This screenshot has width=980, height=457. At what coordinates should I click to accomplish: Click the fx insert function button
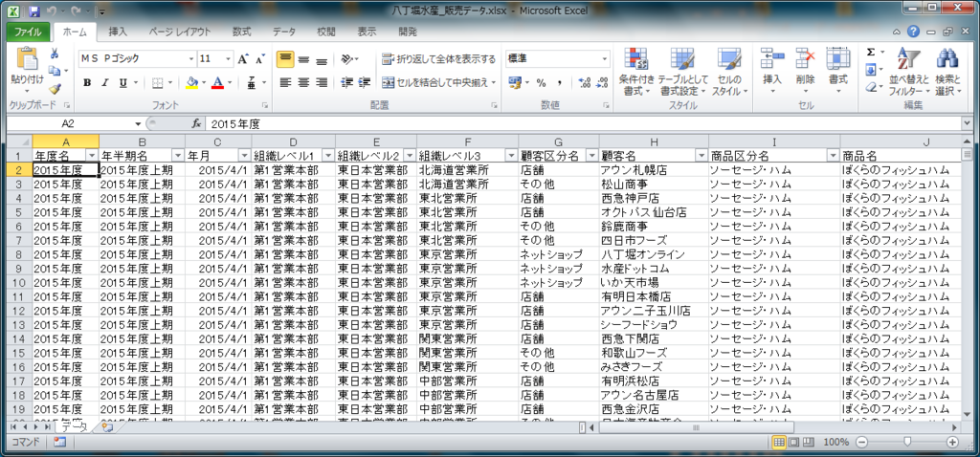tap(195, 124)
